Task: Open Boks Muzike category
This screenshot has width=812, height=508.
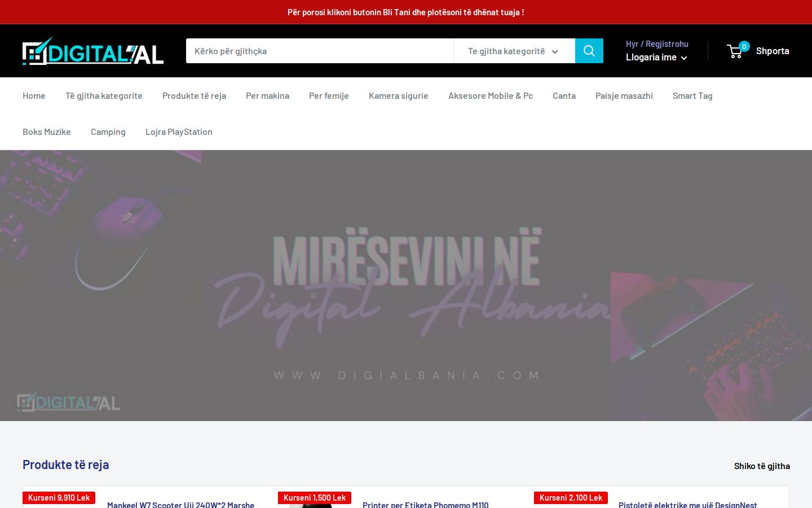Action: coord(47,132)
